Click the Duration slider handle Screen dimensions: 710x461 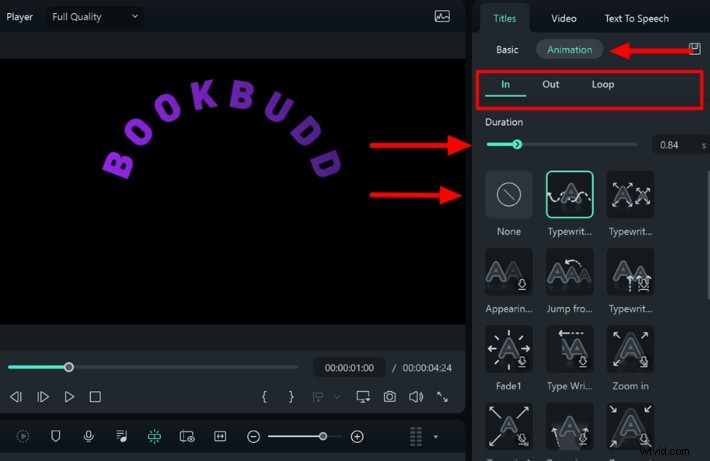pos(517,145)
